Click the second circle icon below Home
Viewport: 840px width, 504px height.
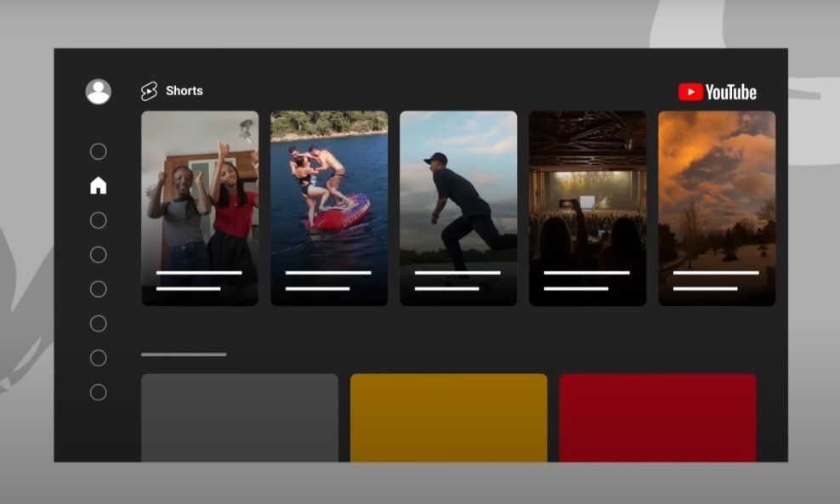coord(99,255)
